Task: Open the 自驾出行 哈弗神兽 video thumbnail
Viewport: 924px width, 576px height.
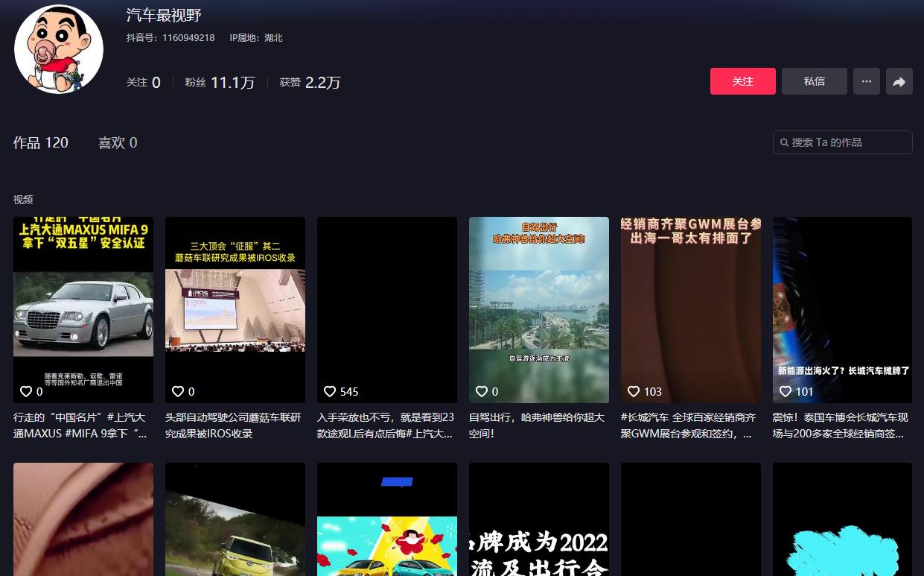Action: coord(539,310)
